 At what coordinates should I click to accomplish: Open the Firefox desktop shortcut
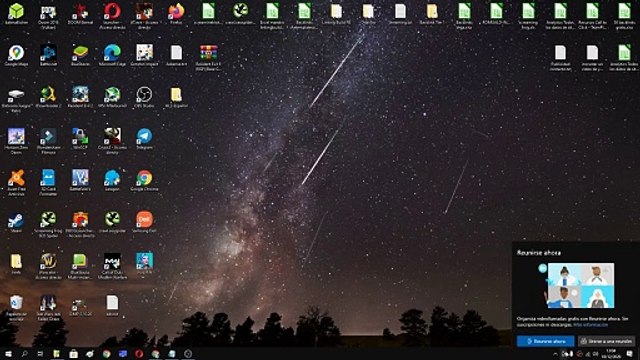tap(176, 14)
